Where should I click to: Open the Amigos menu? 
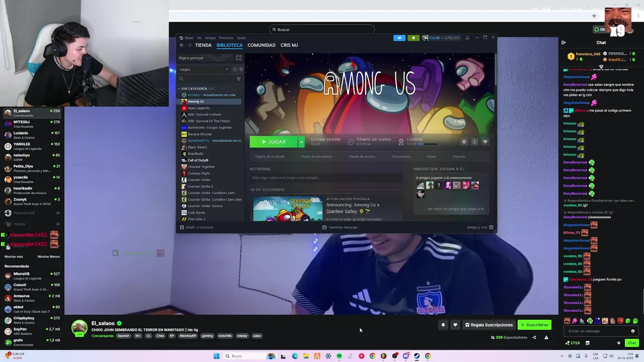210,38
